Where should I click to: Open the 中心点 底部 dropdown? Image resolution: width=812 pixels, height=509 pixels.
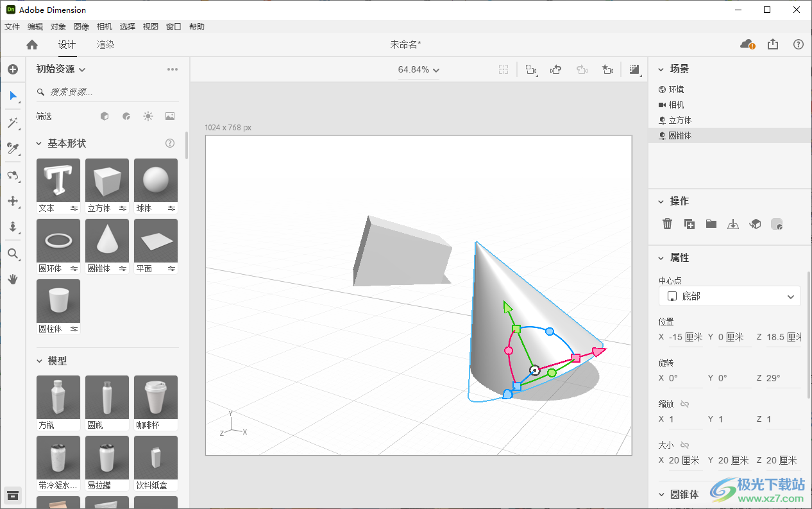(730, 297)
